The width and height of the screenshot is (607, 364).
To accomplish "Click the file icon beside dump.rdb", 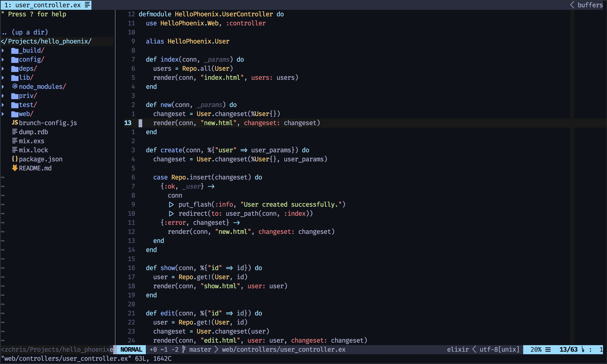I will [x=15, y=132].
